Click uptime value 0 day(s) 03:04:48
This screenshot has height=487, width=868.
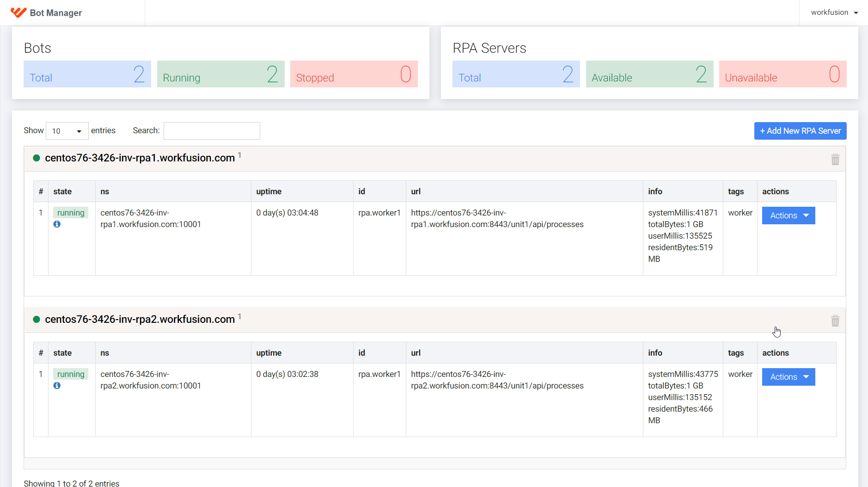pyautogui.click(x=287, y=213)
